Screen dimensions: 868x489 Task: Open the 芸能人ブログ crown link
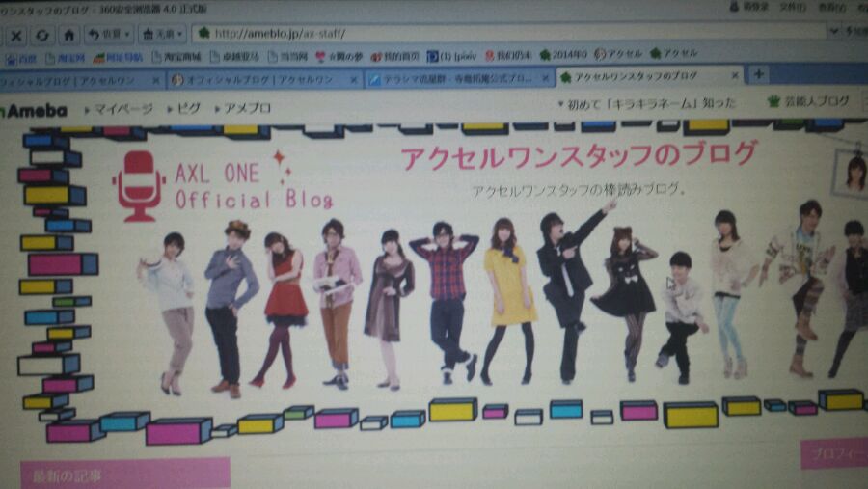coord(809,101)
